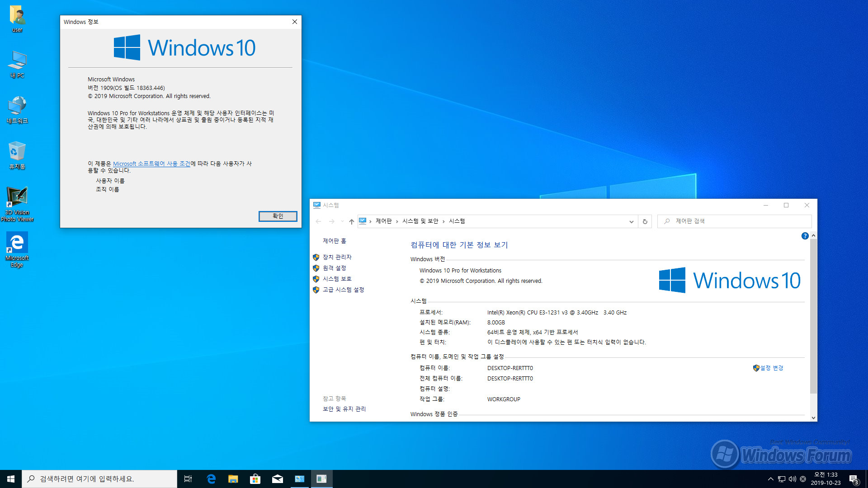Click the computer icon in address bar
This screenshot has height=488, width=868.
click(363, 221)
